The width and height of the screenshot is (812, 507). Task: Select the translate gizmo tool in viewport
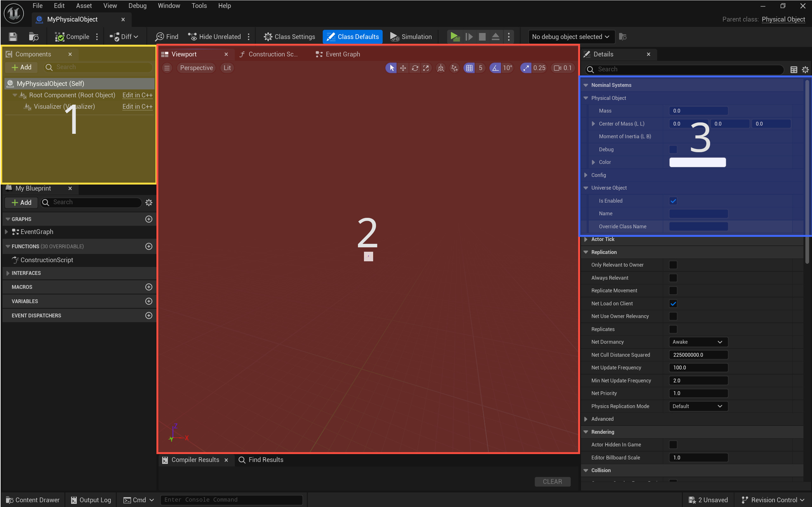[x=403, y=68]
